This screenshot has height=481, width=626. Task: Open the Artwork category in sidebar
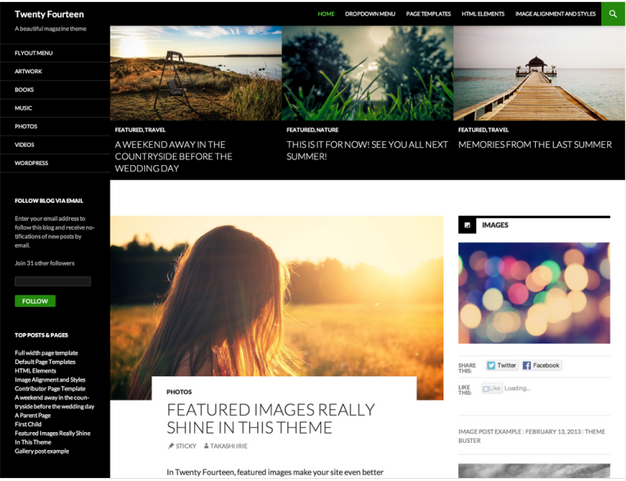pos(28,71)
